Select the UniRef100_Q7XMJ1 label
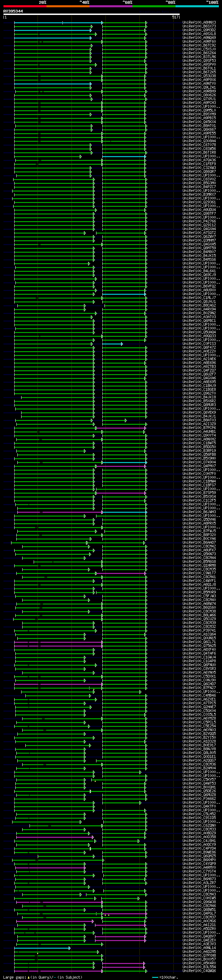 pos(199,99)
